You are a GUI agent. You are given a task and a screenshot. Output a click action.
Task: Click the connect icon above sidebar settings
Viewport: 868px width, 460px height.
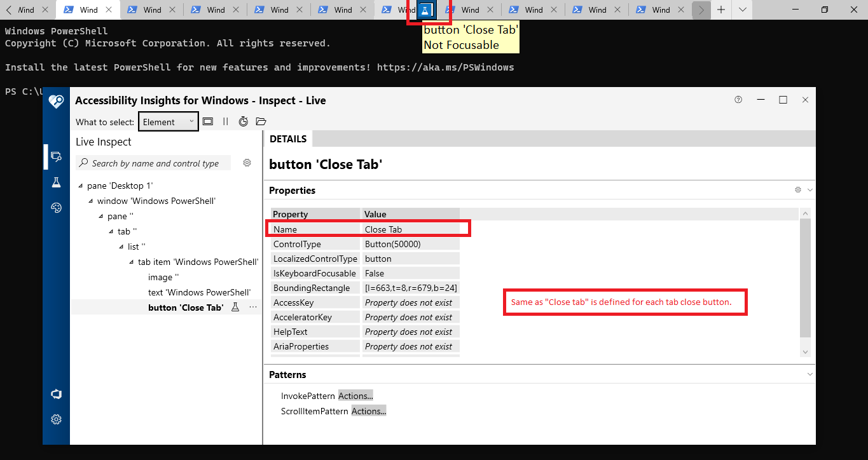pyautogui.click(x=56, y=394)
